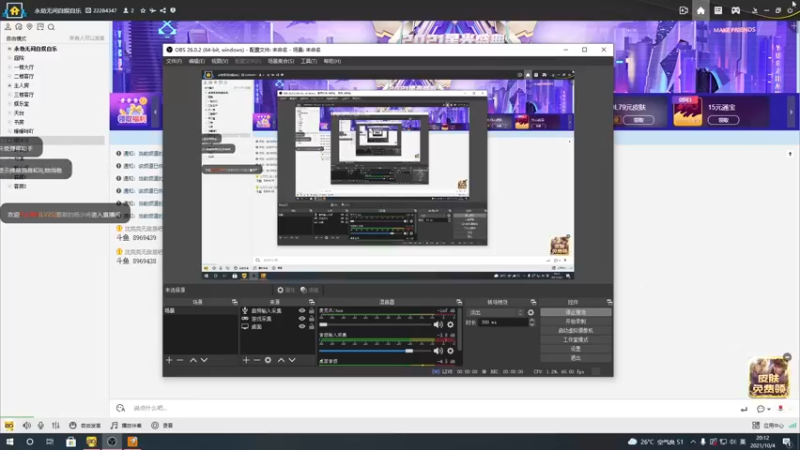800x450 pixels.
Task: Adjust the 音频输入采集 volume slider
Action: coord(375,351)
